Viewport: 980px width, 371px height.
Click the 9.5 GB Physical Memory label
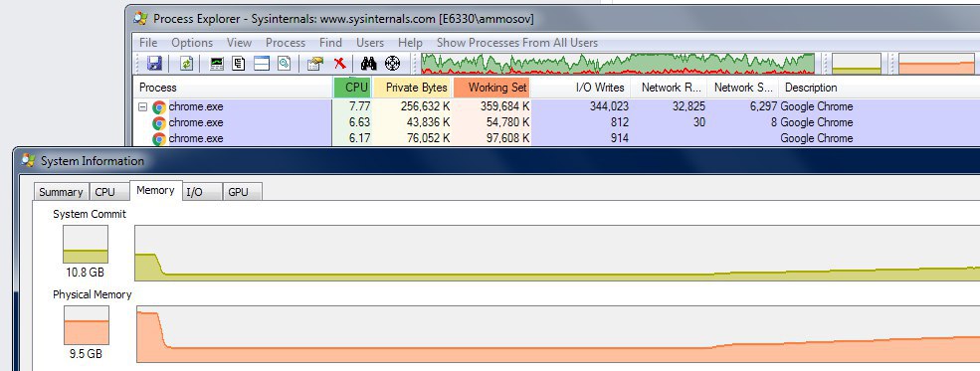[x=87, y=353]
